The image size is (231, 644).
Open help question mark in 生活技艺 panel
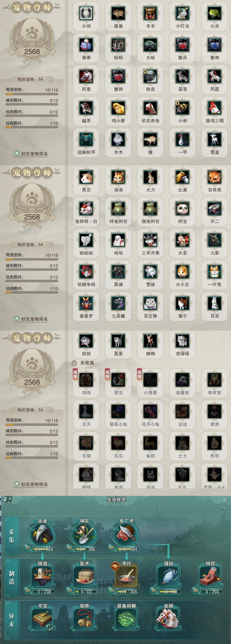224,510
